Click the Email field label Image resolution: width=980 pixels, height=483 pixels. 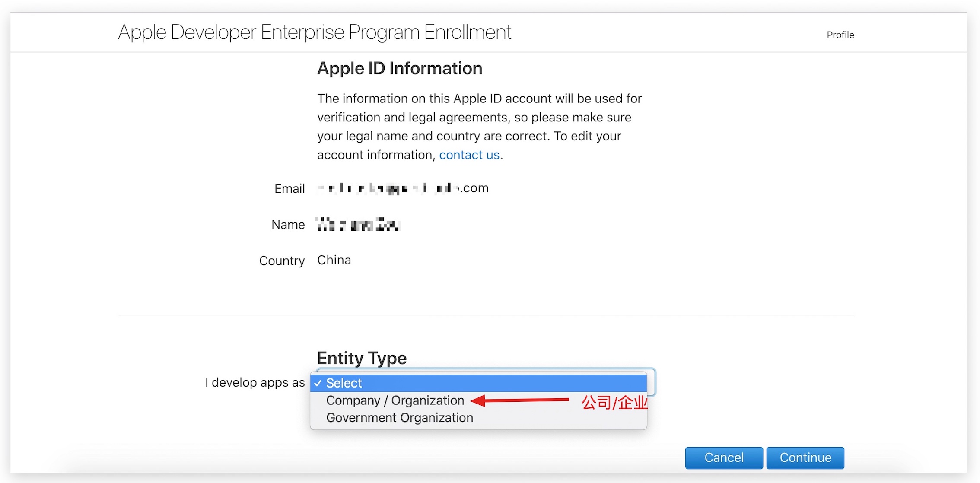point(290,188)
